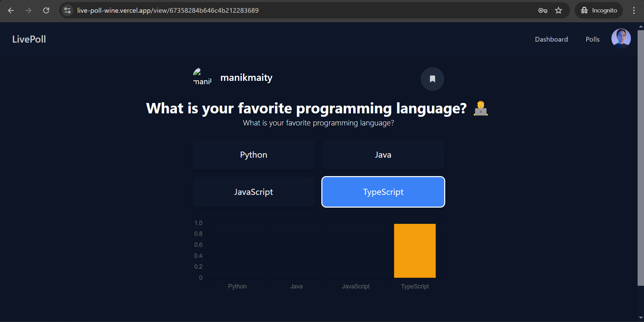
Task: Vote for the Python option
Action: click(254, 155)
